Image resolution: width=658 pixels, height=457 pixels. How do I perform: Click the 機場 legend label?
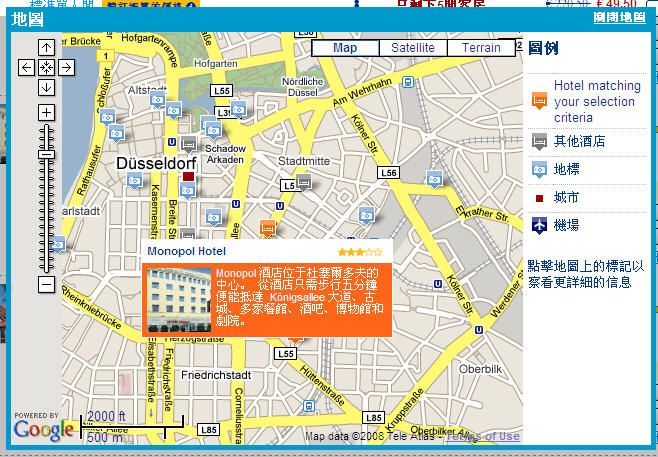[567, 225]
